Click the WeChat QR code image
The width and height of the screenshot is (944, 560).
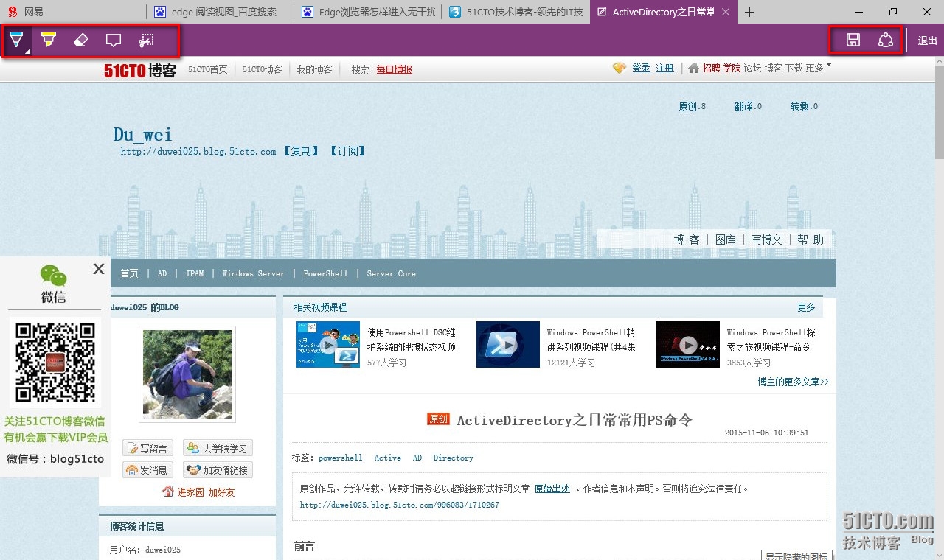[55, 362]
